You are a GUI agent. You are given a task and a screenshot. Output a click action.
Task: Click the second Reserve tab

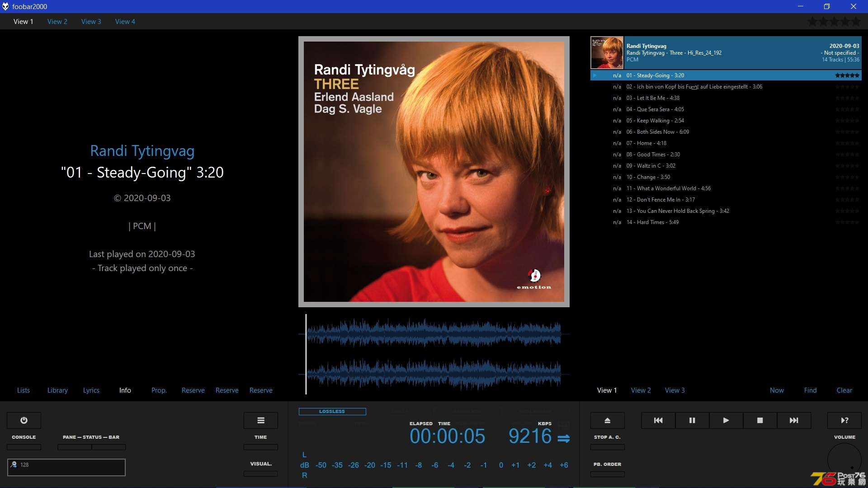227,390
